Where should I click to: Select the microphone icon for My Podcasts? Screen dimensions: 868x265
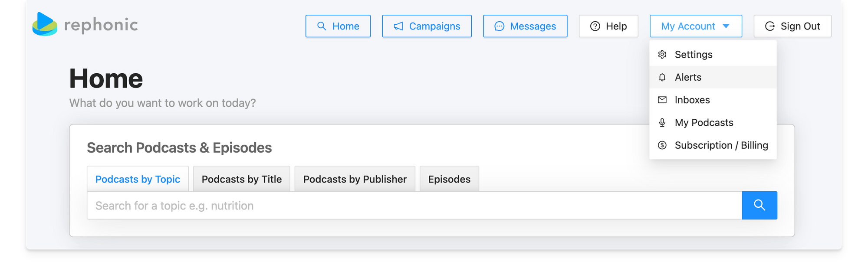click(662, 123)
